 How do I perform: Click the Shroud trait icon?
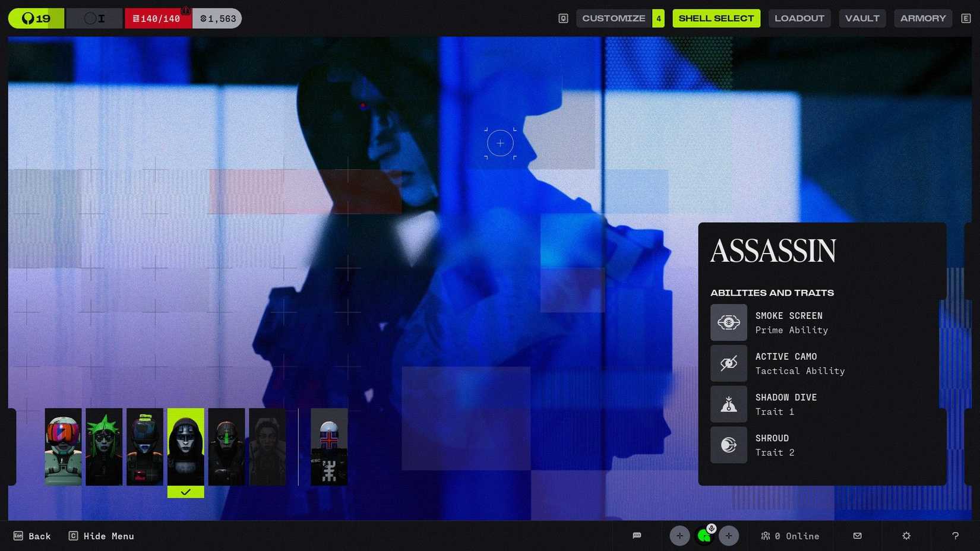(x=729, y=445)
